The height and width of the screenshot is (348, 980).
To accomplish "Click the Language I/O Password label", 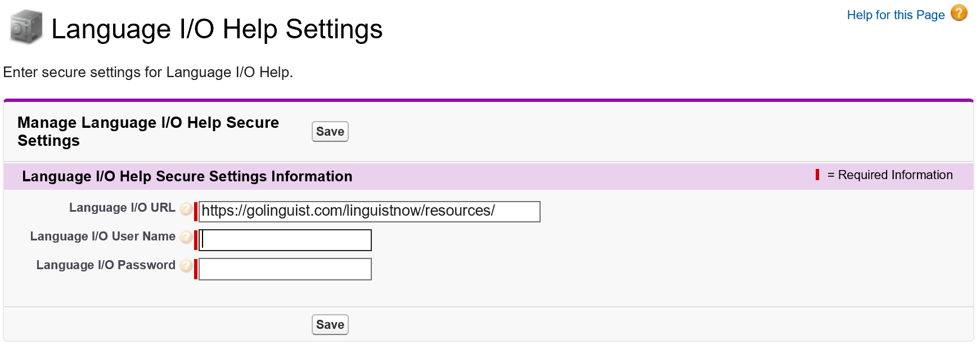I will [x=106, y=265].
